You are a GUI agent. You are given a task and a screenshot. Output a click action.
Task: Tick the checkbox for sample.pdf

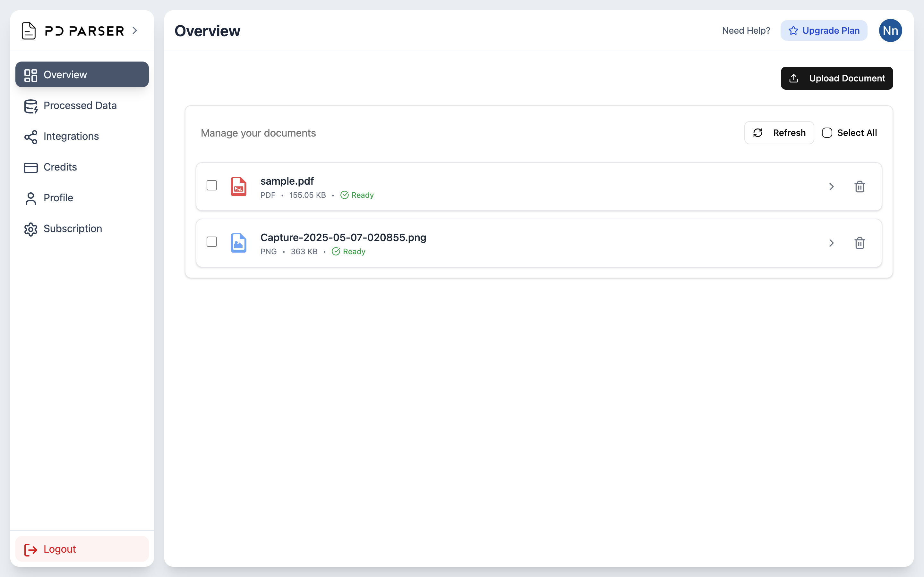[x=211, y=186]
